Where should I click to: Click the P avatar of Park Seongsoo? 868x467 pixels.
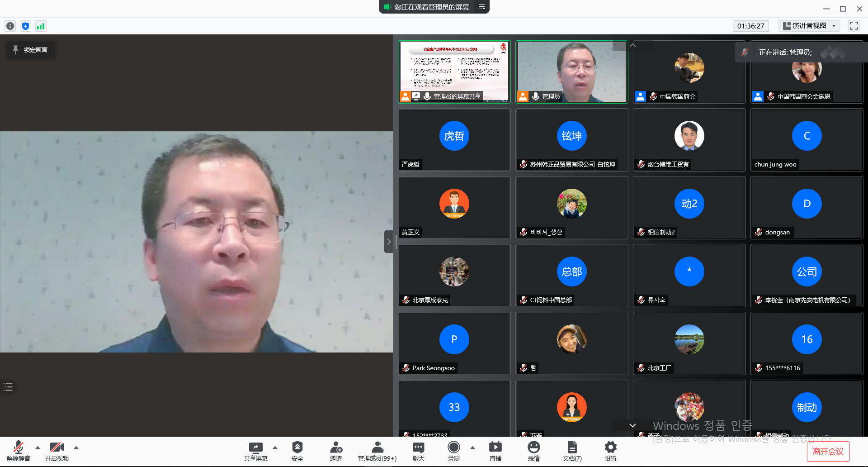(454, 339)
